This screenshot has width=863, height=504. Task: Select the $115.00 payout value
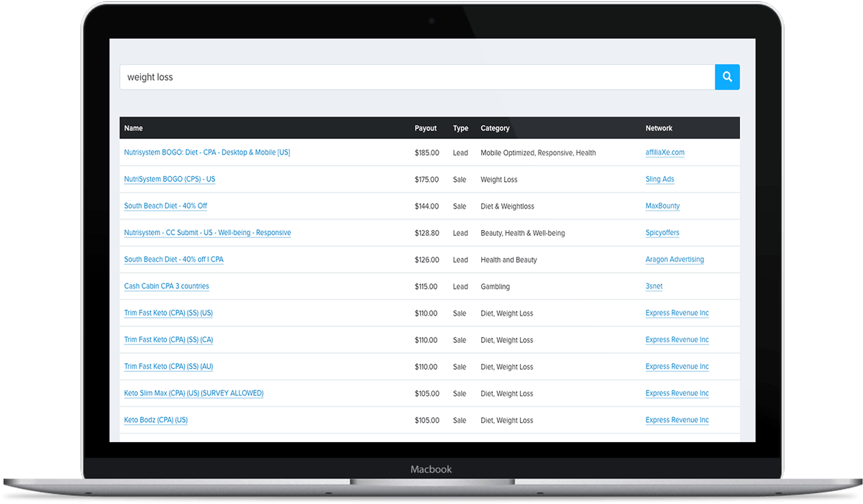click(x=426, y=286)
